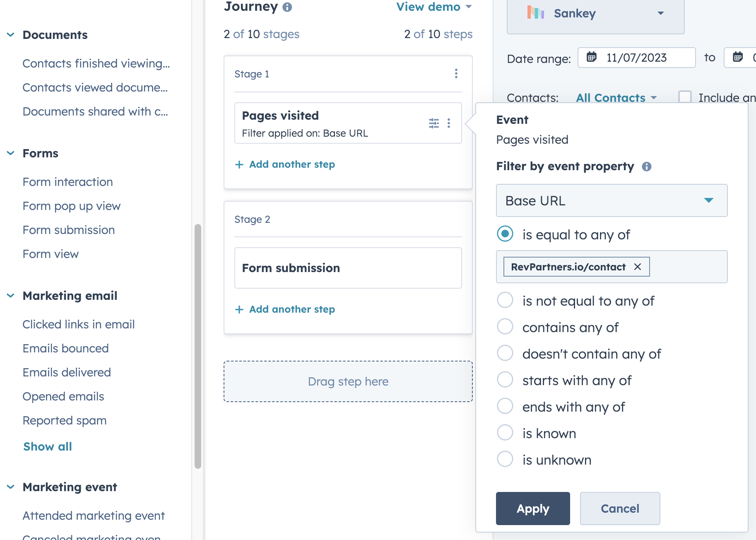The image size is (756, 540).
Task: Click the Journey info icon
Action: 287,7
